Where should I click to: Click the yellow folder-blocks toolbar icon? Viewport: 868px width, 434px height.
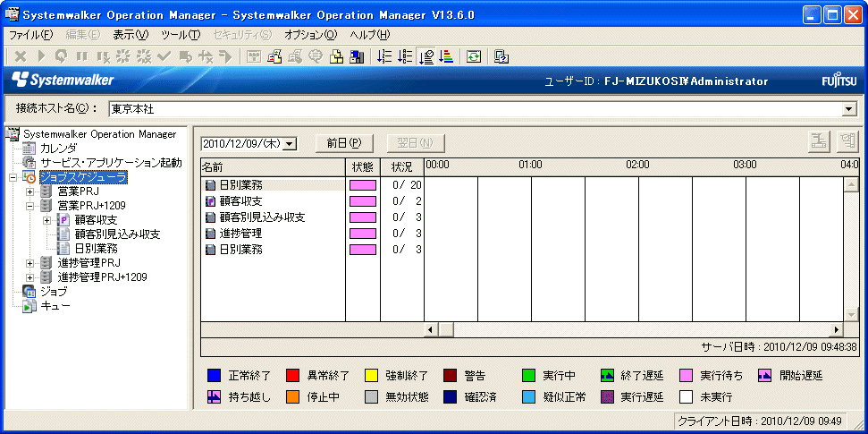coord(336,56)
